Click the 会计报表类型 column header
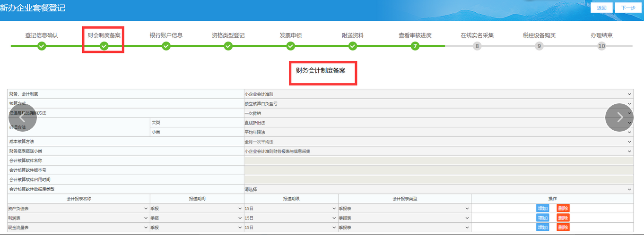 [405, 199]
